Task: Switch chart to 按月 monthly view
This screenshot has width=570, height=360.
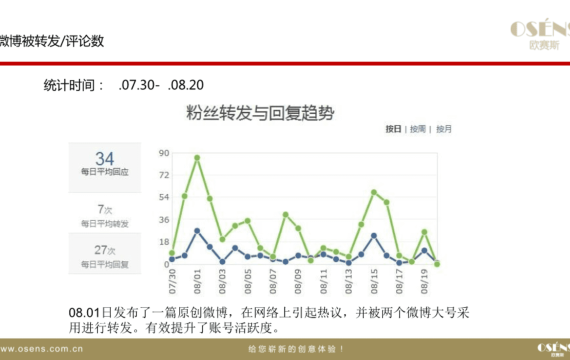Action: [443, 129]
